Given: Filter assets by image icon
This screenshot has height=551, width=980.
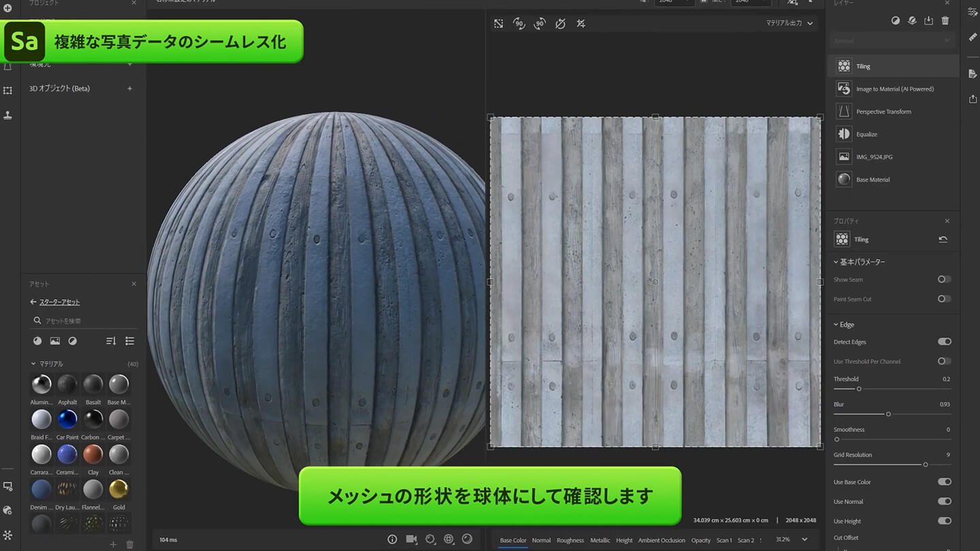Looking at the screenshot, I should [x=54, y=341].
